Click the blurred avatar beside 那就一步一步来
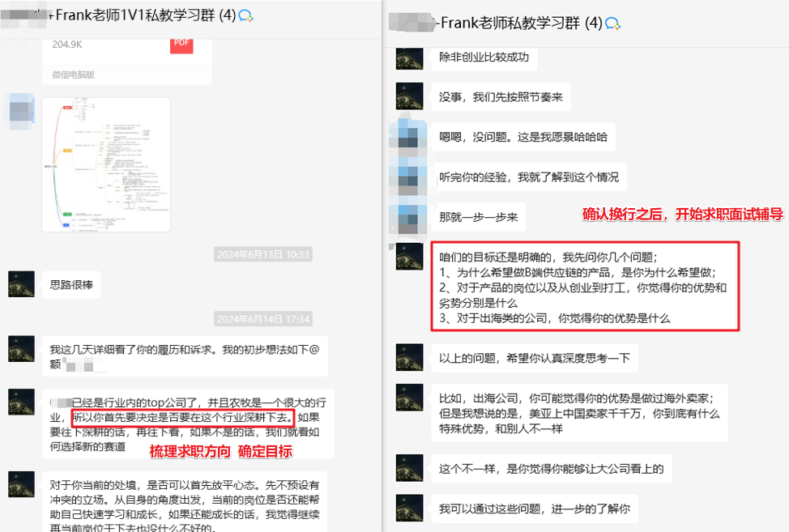The width and height of the screenshot is (789, 532). [x=409, y=217]
